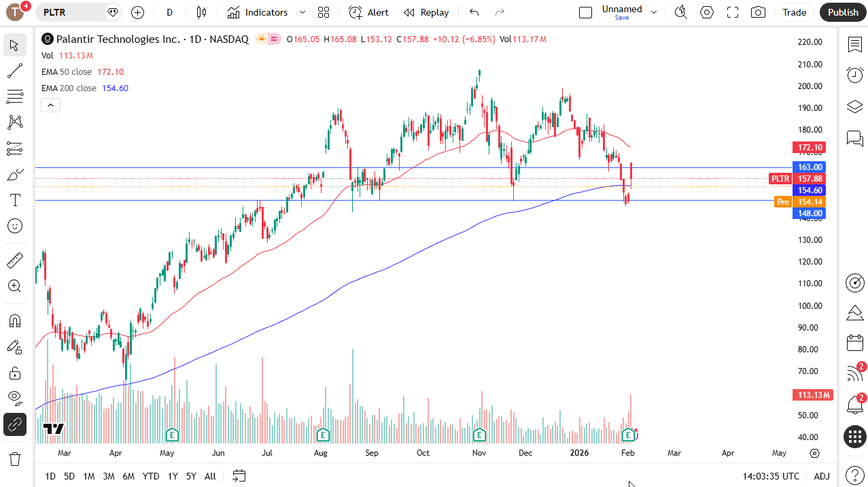Enter fullscreen mode
The image size is (868, 487).
click(x=733, y=12)
